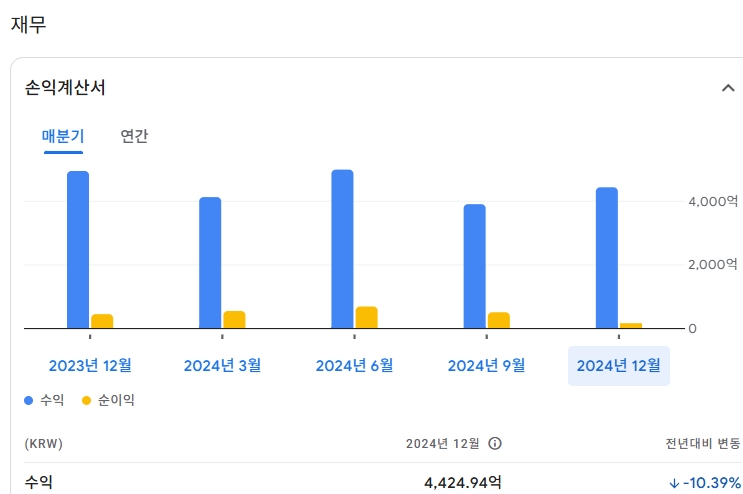
Task: Click the blue revenue bar for 2024년 3월
Action: click(x=210, y=262)
